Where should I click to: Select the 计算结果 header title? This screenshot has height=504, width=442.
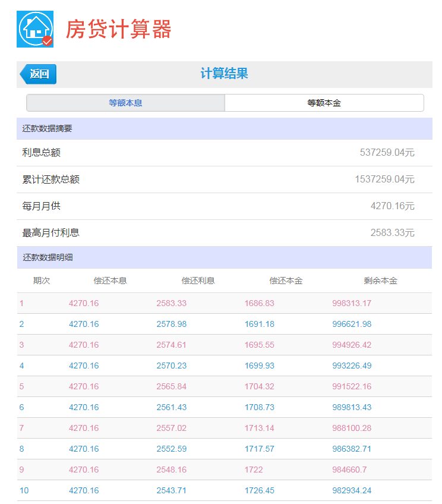tap(224, 74)
